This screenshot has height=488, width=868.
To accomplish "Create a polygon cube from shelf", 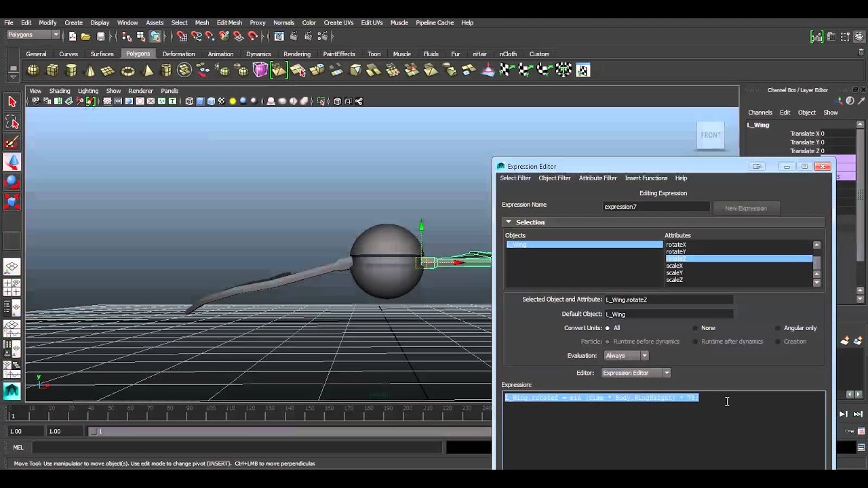I will click(52, 70).
